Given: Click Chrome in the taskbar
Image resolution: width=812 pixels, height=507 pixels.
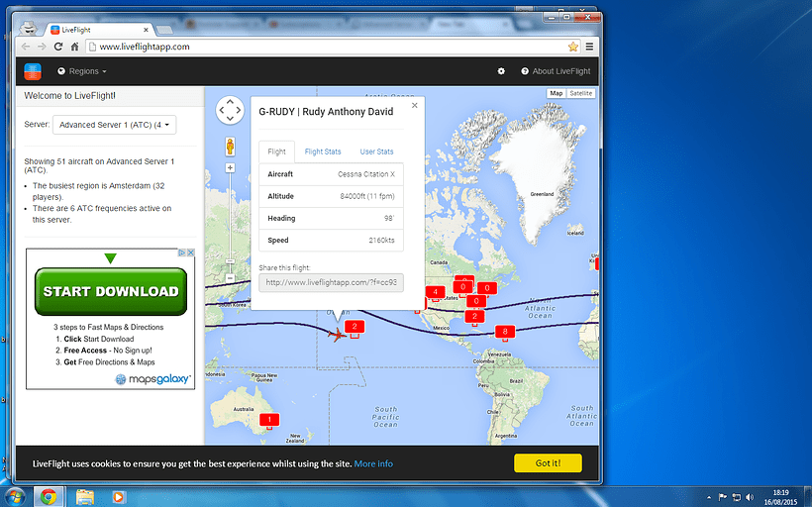Looking at the screenshot, I should click(x=49, y=497).
